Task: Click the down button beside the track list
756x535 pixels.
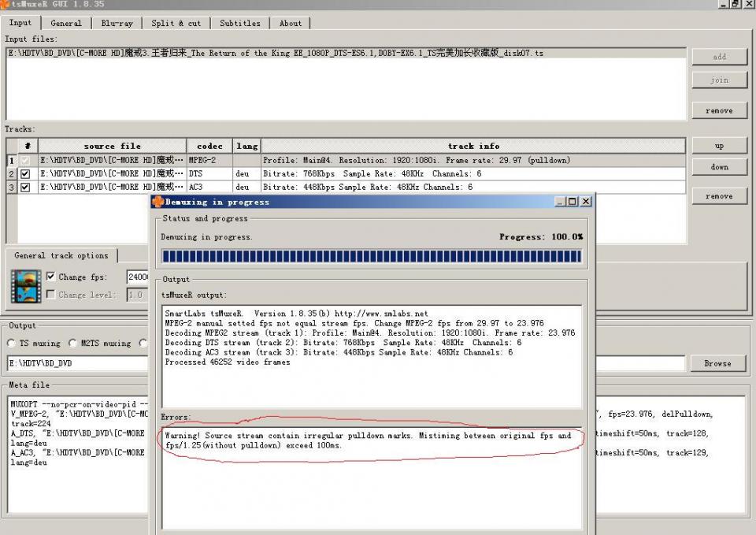Action: tap(719, 167)
